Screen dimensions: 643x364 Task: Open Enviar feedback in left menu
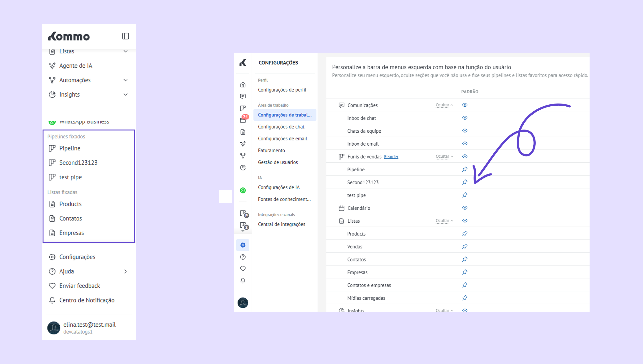(x=79, y=286)
